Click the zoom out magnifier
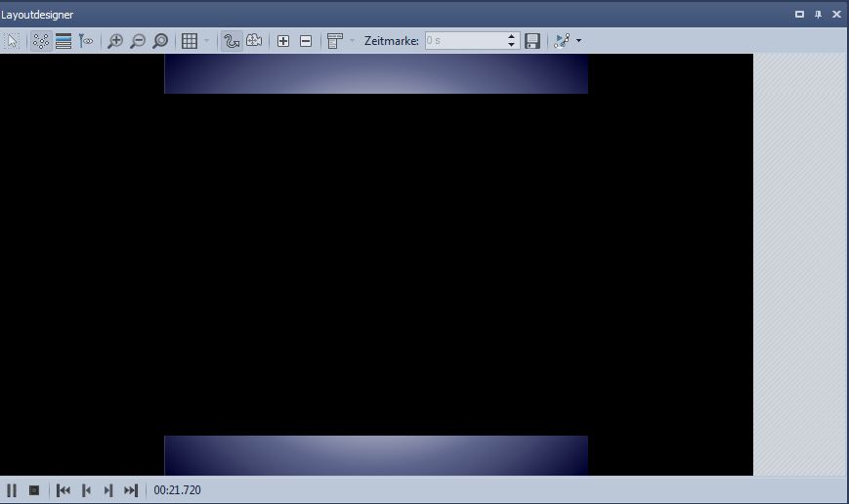849x504 pixels. [x=138, y=41]
